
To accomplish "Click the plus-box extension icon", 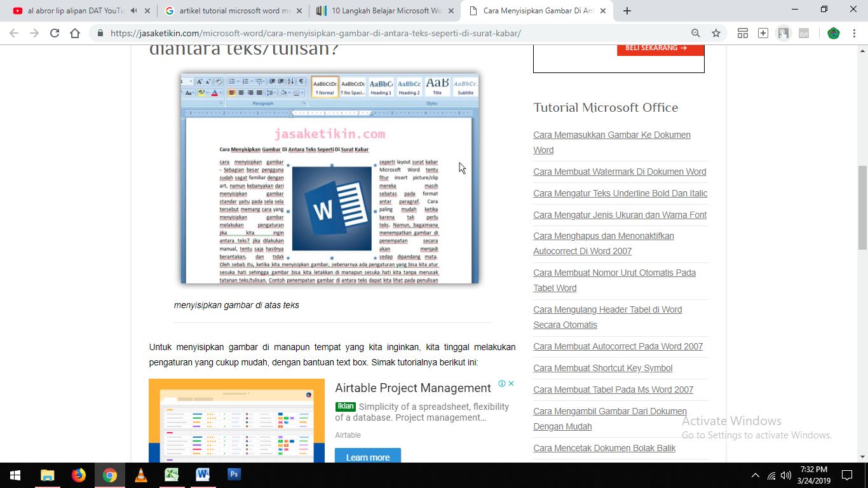I will [763, 33].
